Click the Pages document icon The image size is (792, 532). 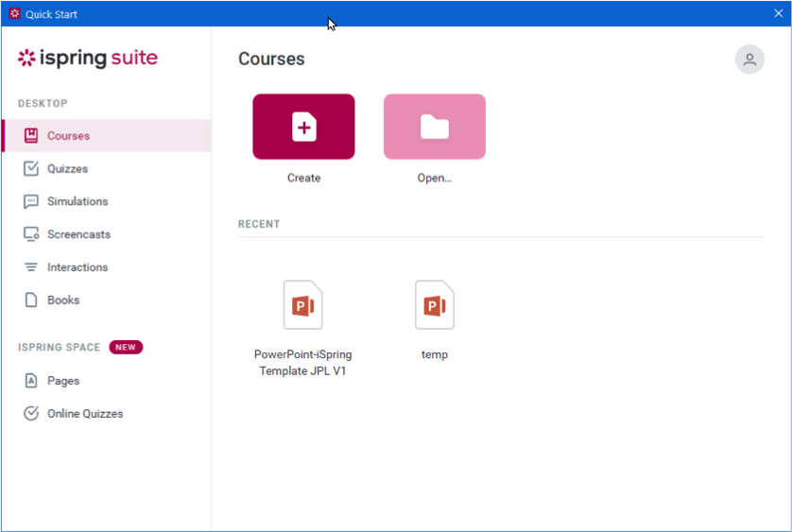31,381
